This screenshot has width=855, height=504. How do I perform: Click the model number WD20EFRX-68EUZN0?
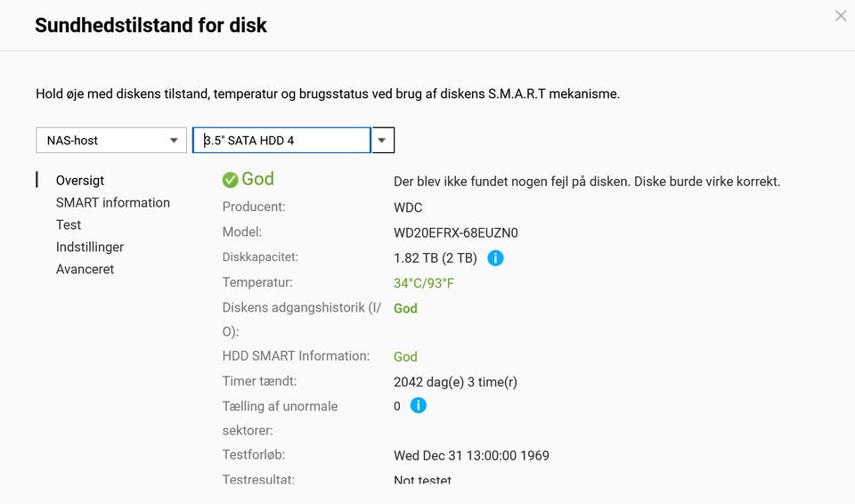click(455, 233)
